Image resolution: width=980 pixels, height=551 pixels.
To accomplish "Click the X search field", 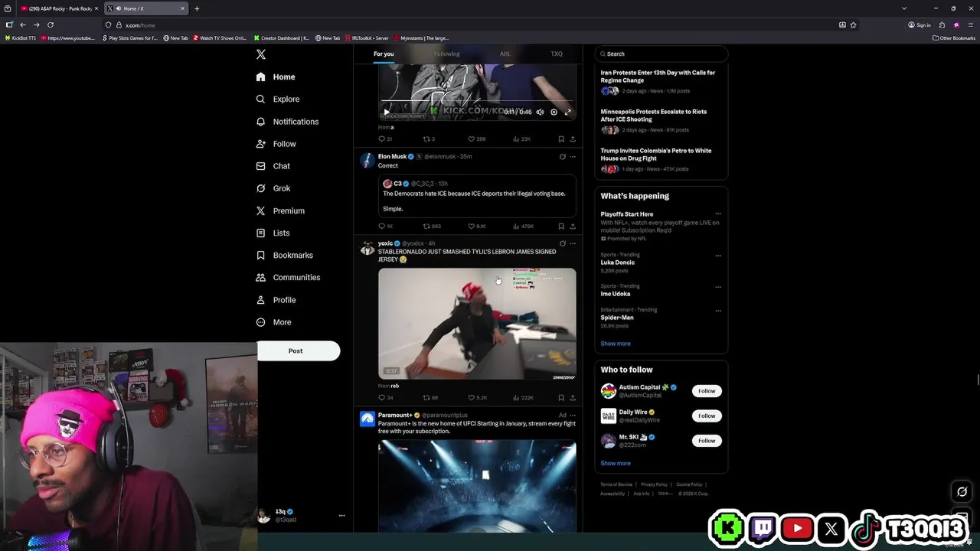I will (x=661, y=54).
